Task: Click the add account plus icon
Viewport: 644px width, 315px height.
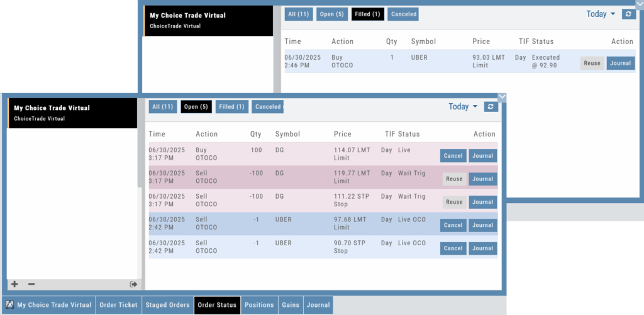Action: coord(14,284)
